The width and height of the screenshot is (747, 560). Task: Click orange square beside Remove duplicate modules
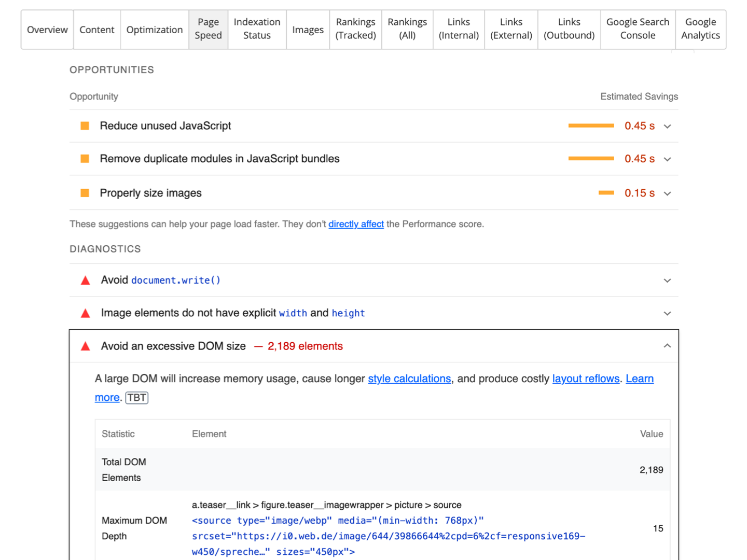(x=85, y=159)
